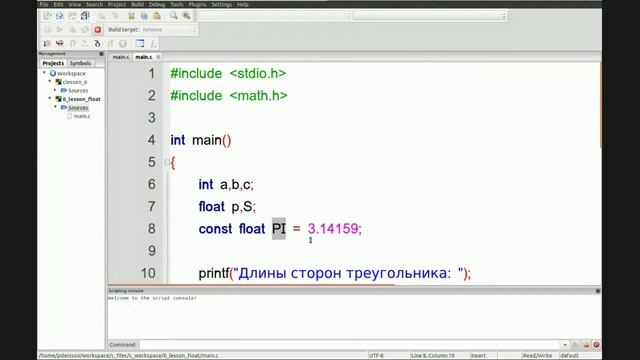The width and height of the screenshot is (640, 360).
Task: Click the Open file toolbar icon
Action: pos(60,16)
